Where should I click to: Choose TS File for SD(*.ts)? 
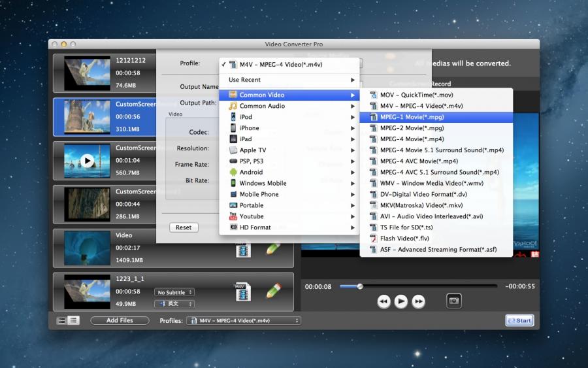pyautogui.click(x=436, y=227)
